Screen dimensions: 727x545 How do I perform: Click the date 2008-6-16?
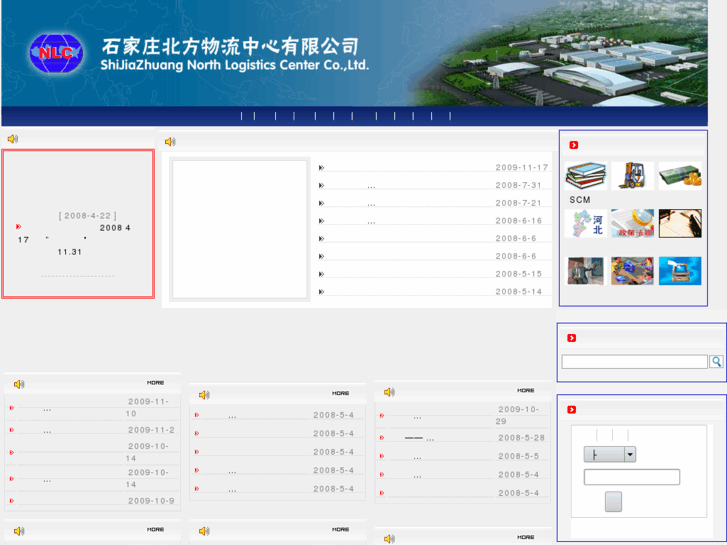[518, 221]
